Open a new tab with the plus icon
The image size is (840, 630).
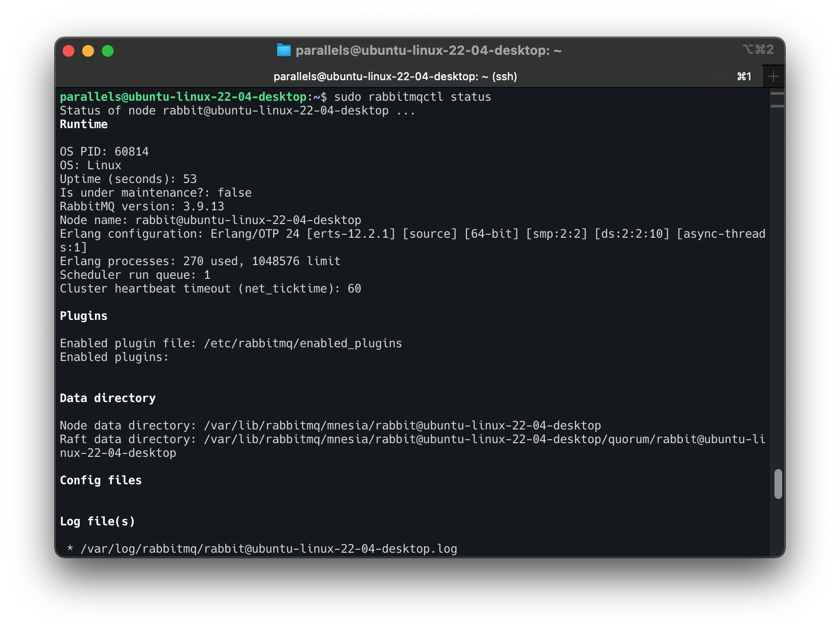[x=773, y=76]
